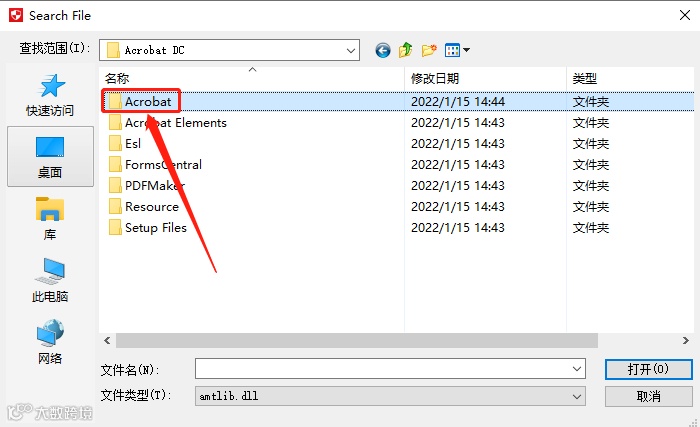
Task: Select Desktop (桌面) in the sidebar
Action: click(50, 157)
